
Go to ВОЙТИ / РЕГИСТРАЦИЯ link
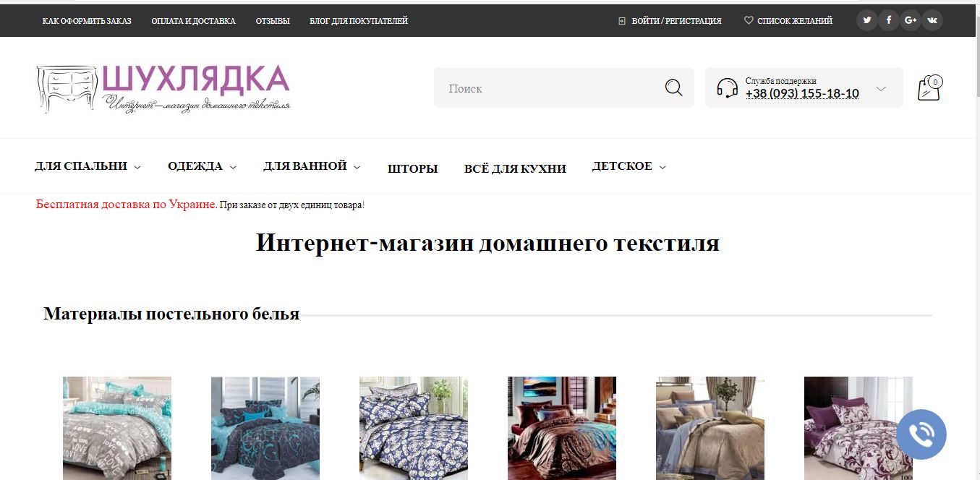(x=670, y=21)
